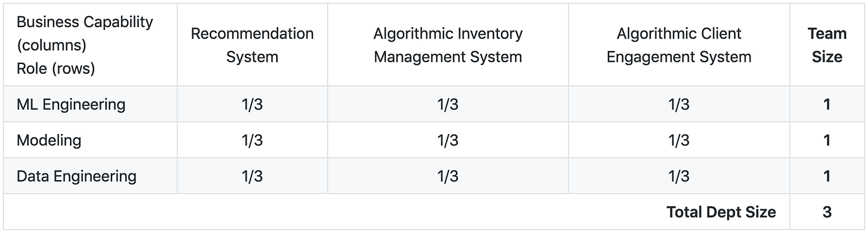Image resolution: width=868 pixels, height=231 pixels.
Task: Click the Algorithmic Client Engagement System header
Action: pos(679,45)
